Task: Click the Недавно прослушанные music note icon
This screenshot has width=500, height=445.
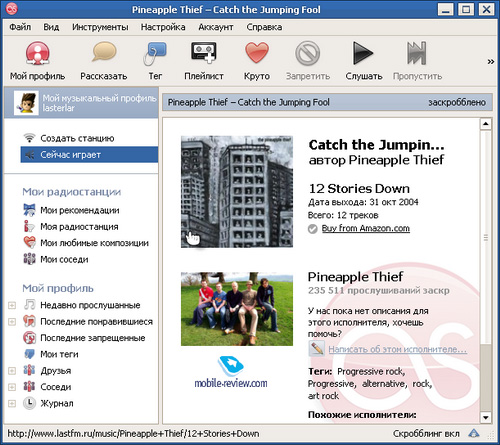Action: coord(29,305)
